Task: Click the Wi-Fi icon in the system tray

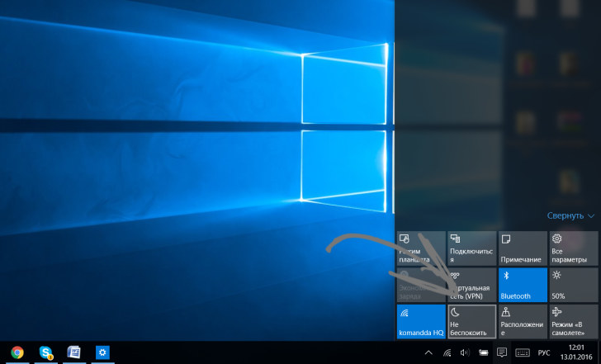Action: [x=447, y=352]
